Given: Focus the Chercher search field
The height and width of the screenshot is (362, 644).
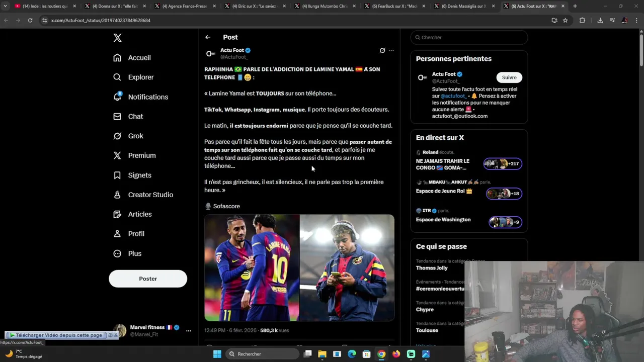Looking at the screenshot, I should [469, 37].
